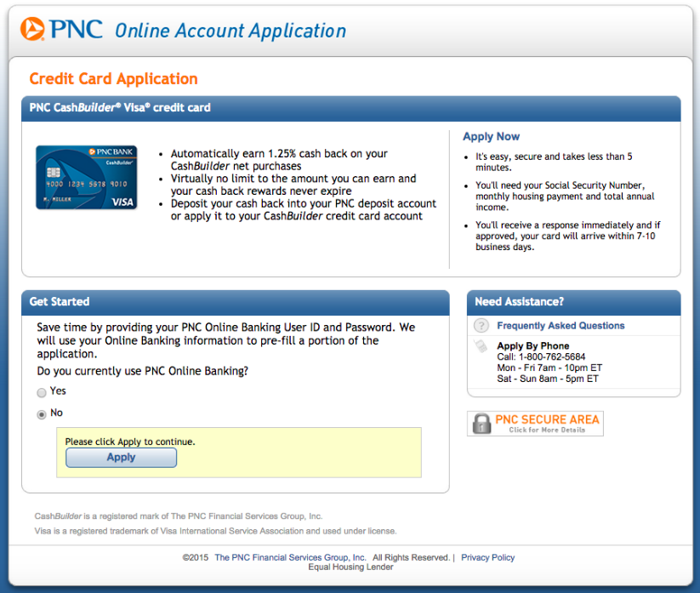Click the PNC CashBuilder Visa card image
The image size is (700, 593).
click(x=86, y=177)
